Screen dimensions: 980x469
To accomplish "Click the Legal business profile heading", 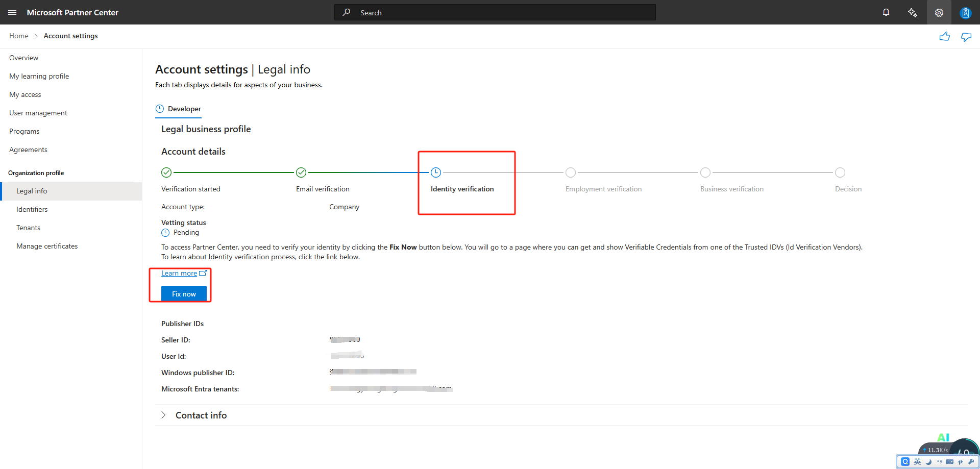I will coord(206,129).
